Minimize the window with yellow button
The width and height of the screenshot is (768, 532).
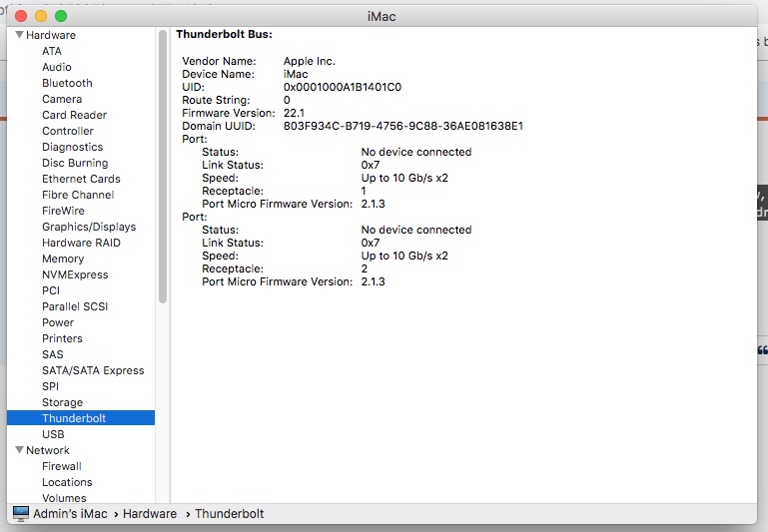tap(41, 16)
